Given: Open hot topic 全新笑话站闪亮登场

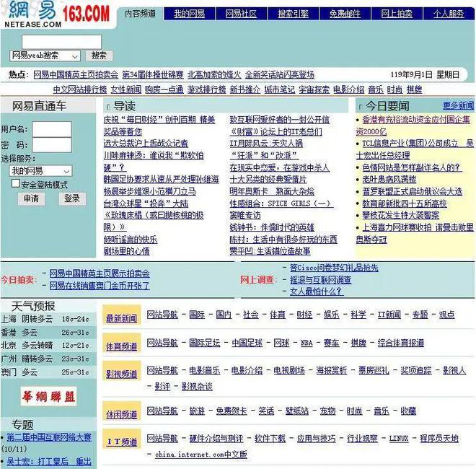Looking at the screenshot, I should pyautogui.click(x=280, y=74).
